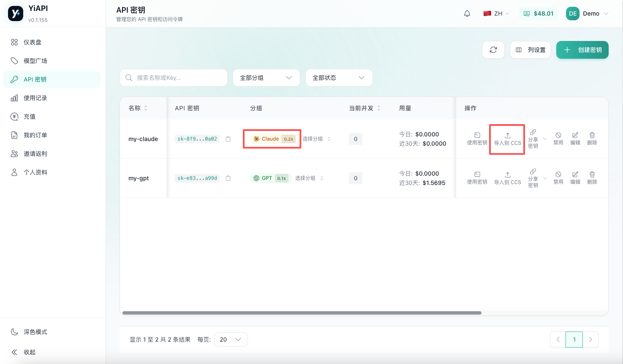
Task: Click the DE avatar icon
Action: 573,14
